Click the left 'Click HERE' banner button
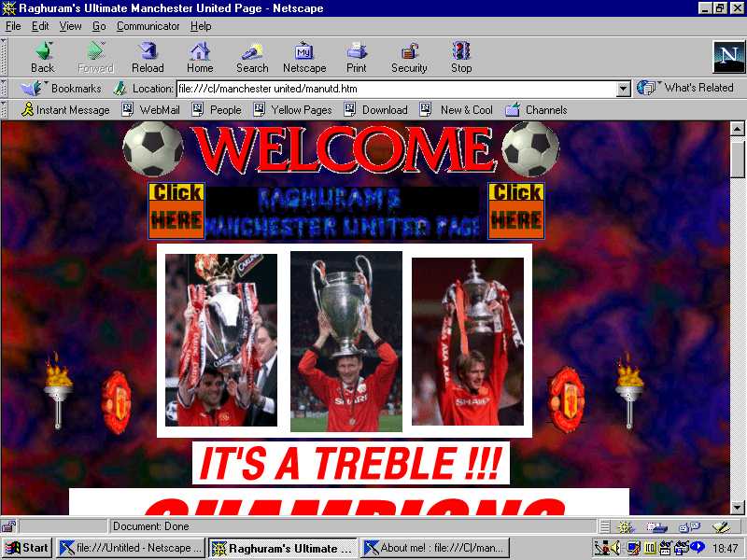The width and height of the screenshot is (747, 560). point(176,209)
